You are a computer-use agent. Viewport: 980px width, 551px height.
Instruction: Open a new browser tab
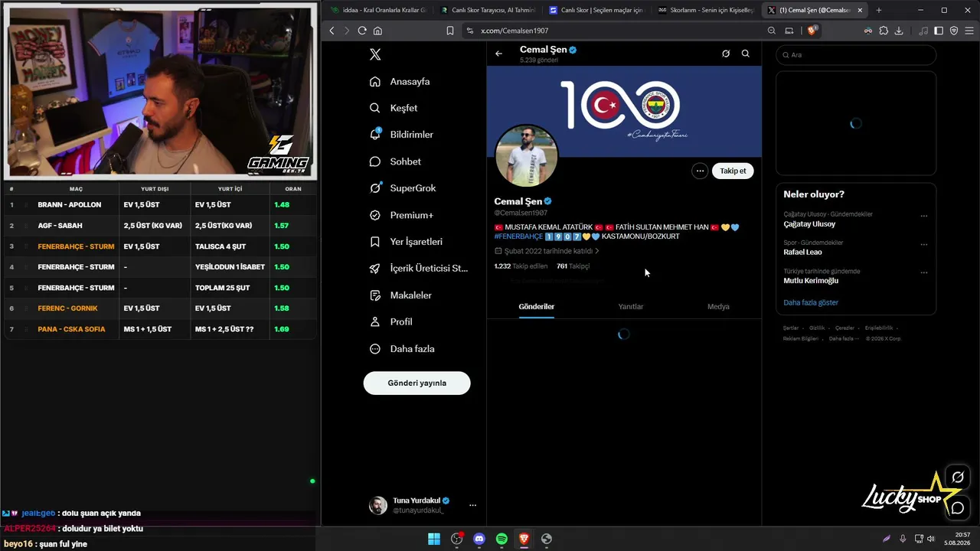(879, 10)
